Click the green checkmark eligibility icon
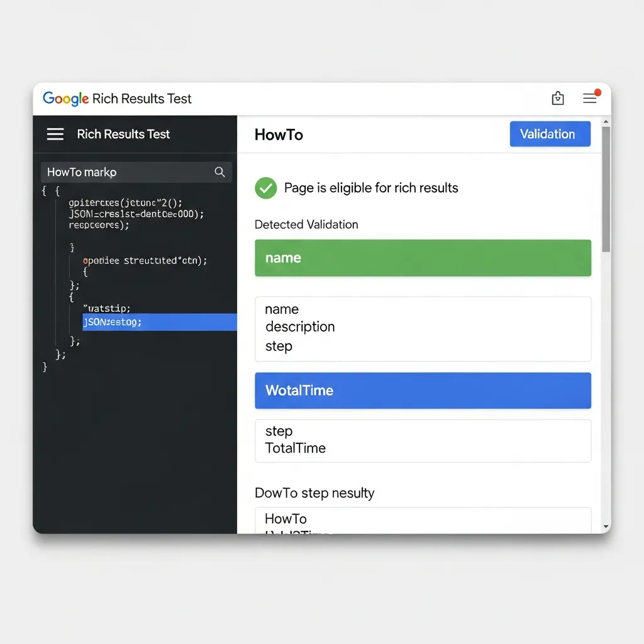The image size is (644, 644). coord(266,187)
